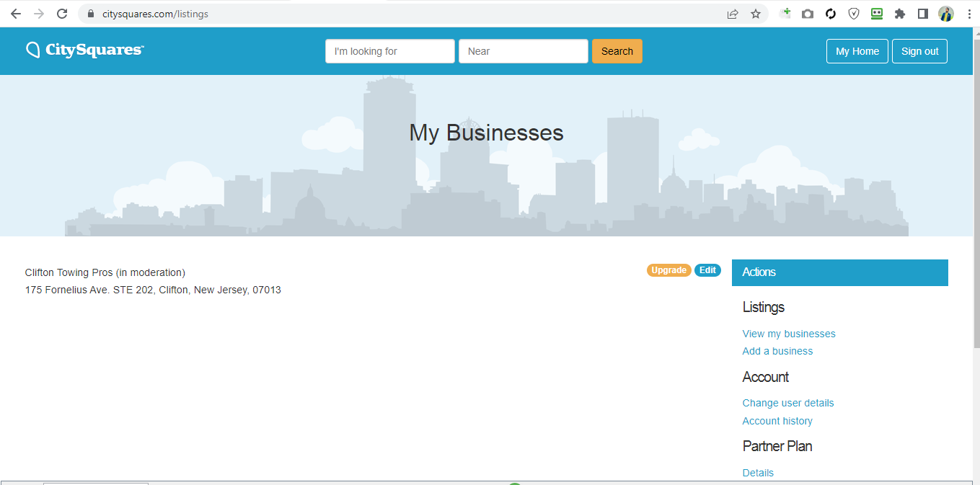Click the Partner Plan "Details" link
Viewport: 980px width, 485px height.
point(758,473)
